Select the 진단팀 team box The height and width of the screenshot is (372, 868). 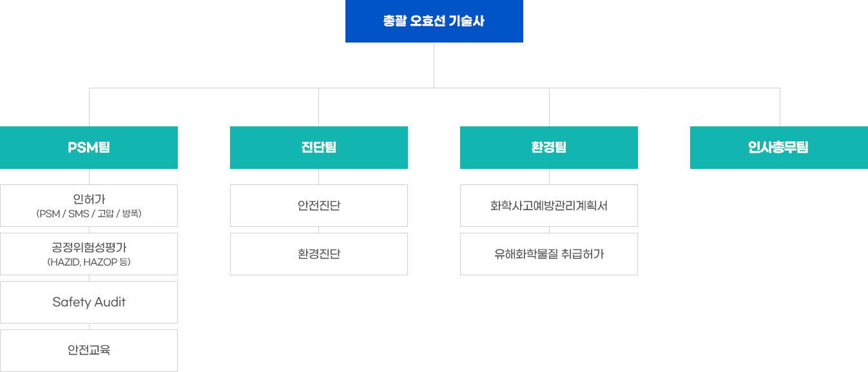coord(319,148)
